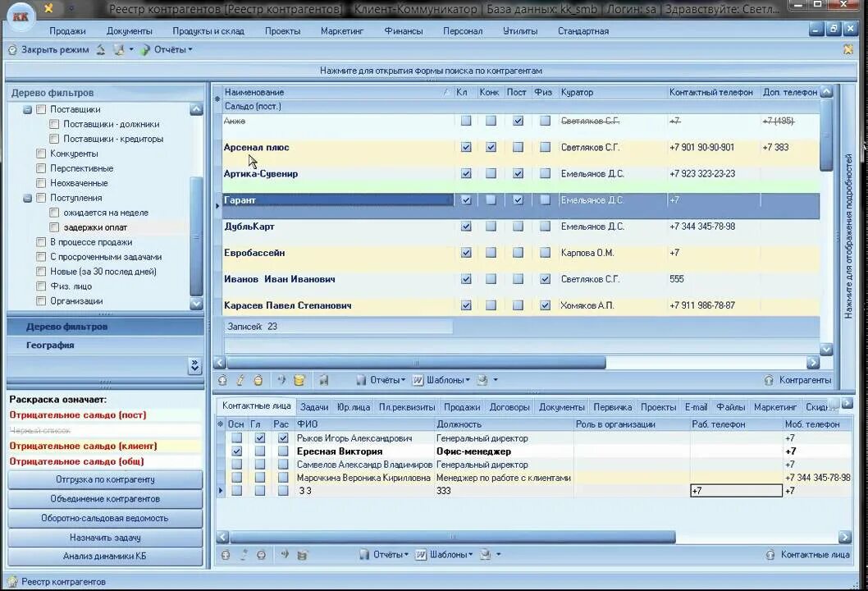Add contact person via first lower toolbar icon
This screenshot has height=591, width=868.
[x=226, y=554]
